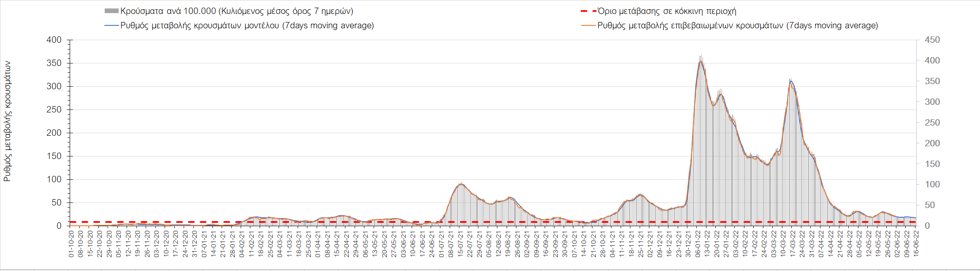Image resolution: width=980 pixels, height=271 pixels.
Task: Click the vertical axis title 'Ρυθμός μεταβολής κρουσμάτων'
Action: [x=7, y=121]
